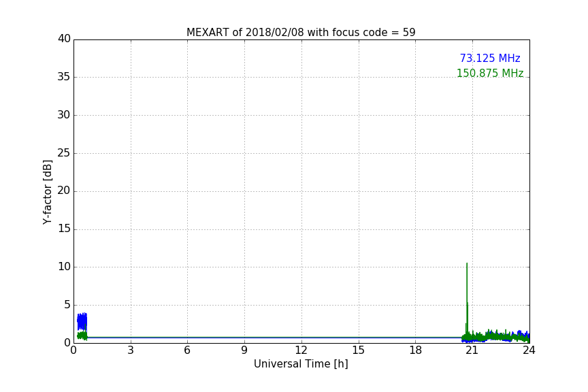
Task: Click the x-axis tick label 12
Action: 301,350
